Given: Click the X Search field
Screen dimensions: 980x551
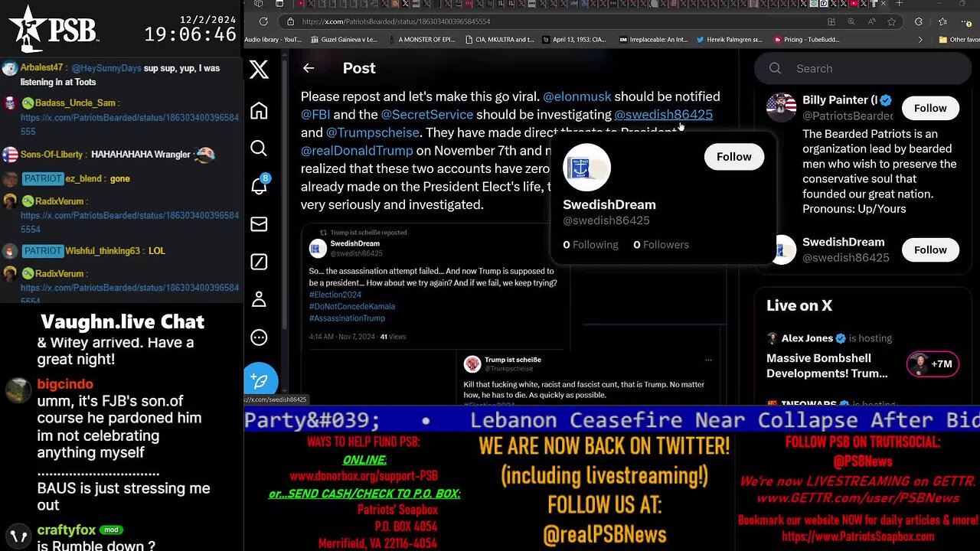Looking at the screenshot, I should (x=863, y=69).
